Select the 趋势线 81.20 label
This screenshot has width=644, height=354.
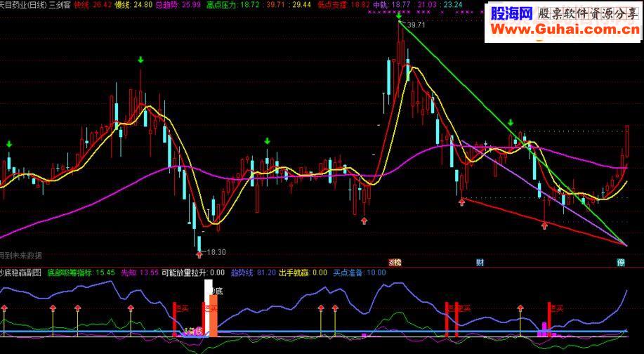point(254,273)
